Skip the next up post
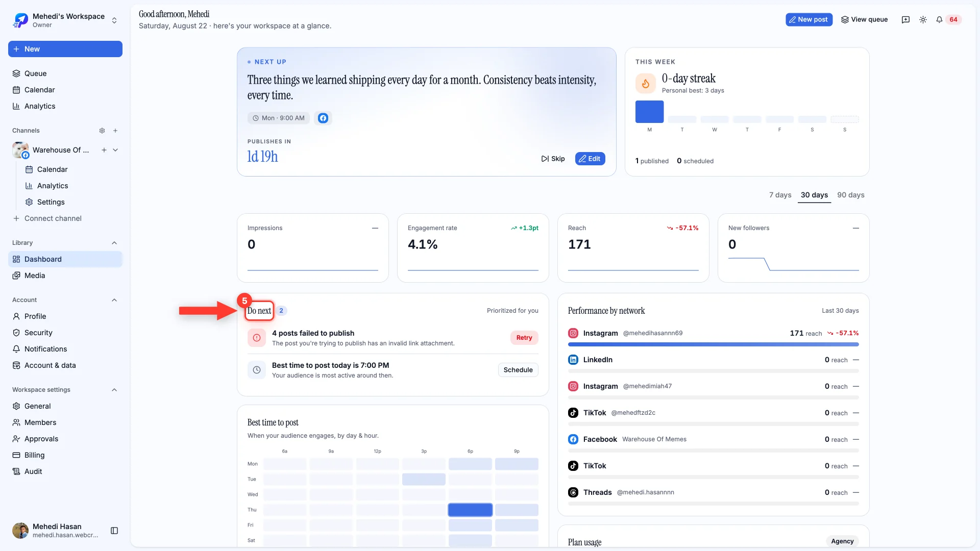This screenshot has height=551, width=980. tap(553, 159)
